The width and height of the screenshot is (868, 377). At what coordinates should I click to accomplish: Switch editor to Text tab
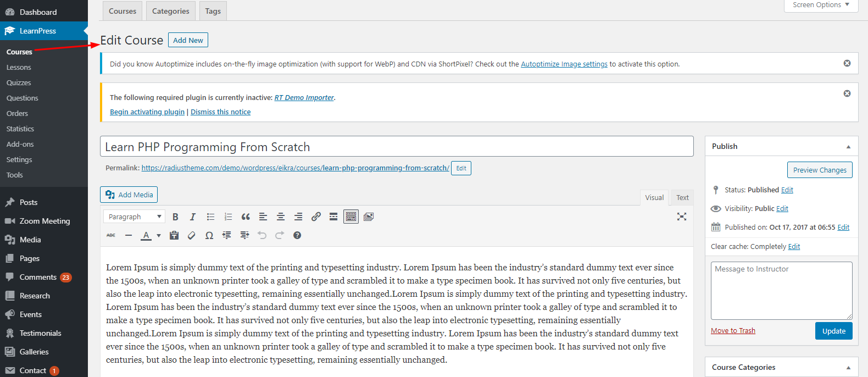pyautogui.click(x=682, y=197)
